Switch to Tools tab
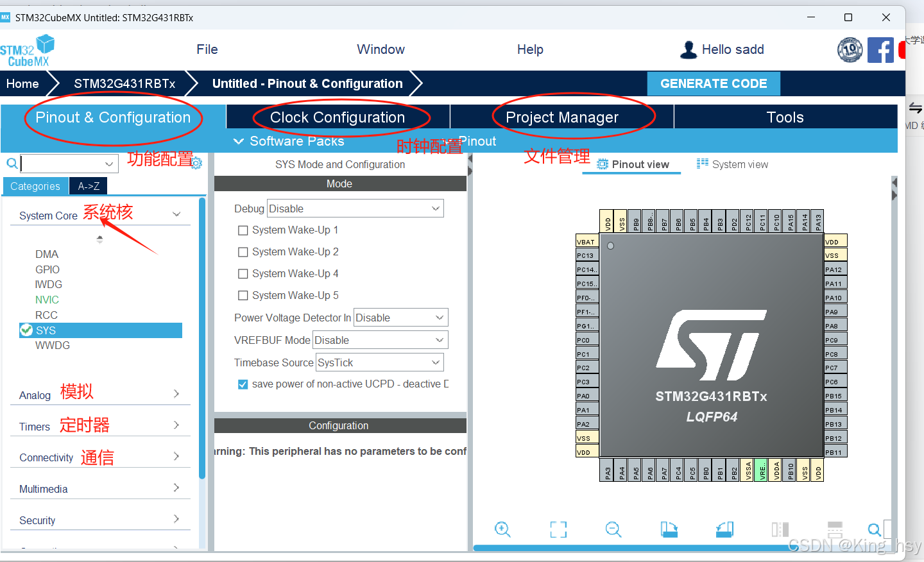The image size is (924, 562). [x=785, y=117]
